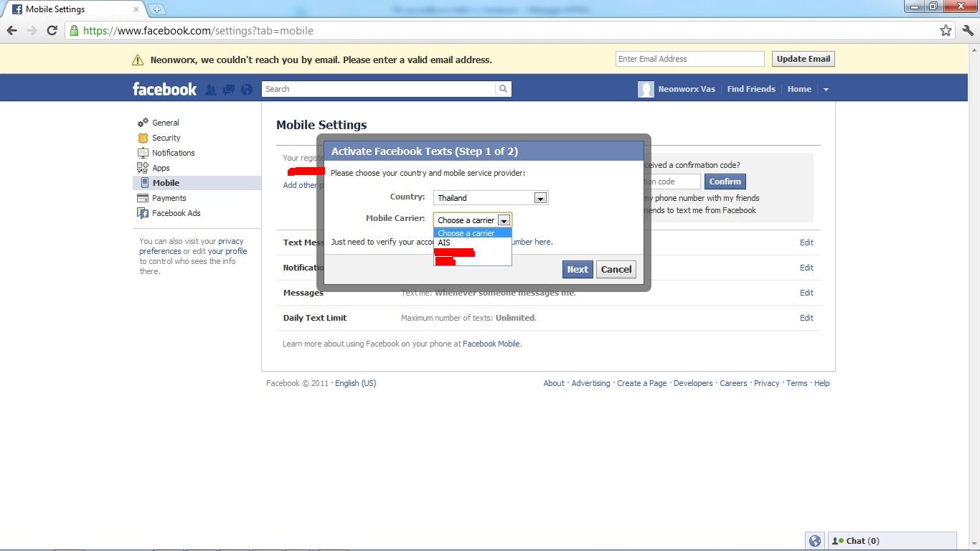Open Security settings in sidebar
Image resolution: width=980 pixels, height=551 pixels.
(166, 138)
